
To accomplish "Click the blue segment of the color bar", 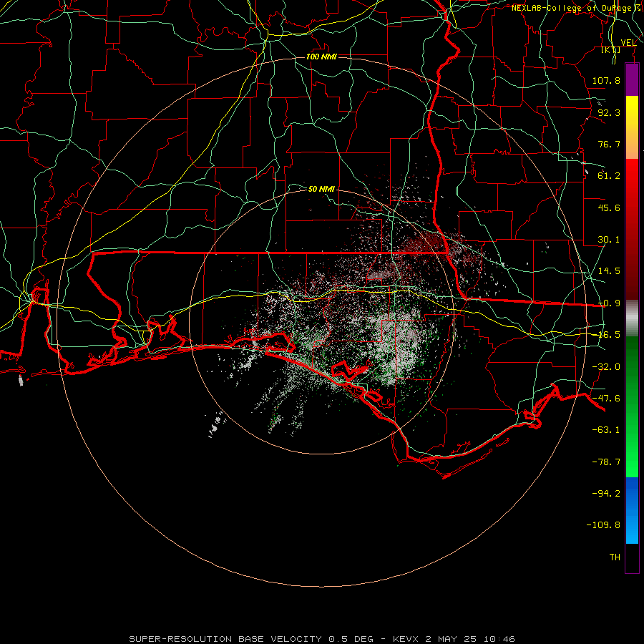I will [x=632, y=510].
